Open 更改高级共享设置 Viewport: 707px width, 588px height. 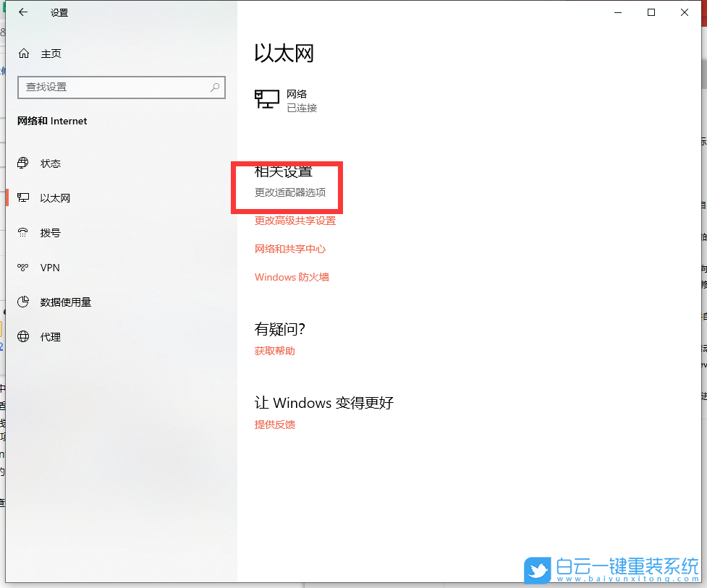(295, 221)
